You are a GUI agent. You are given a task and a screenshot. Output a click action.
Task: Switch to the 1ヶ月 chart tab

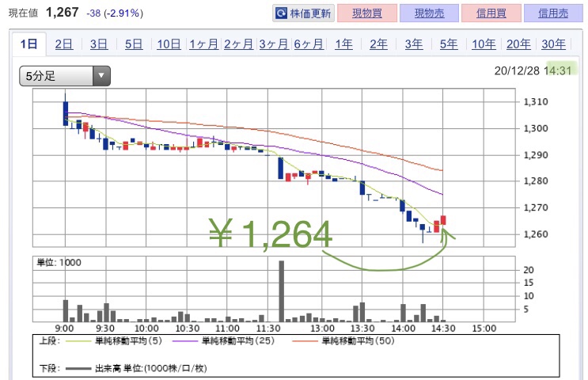[x=203, y=44]
